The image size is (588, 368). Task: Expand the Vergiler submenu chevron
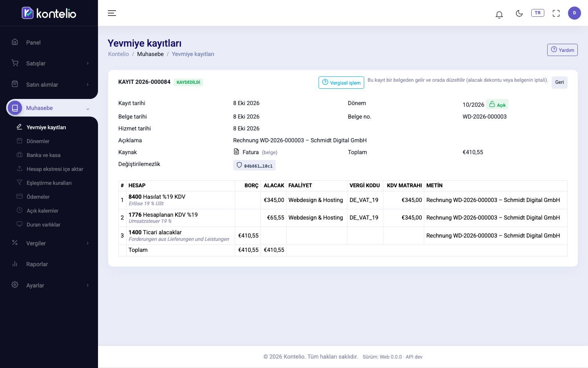coord(87,243)
